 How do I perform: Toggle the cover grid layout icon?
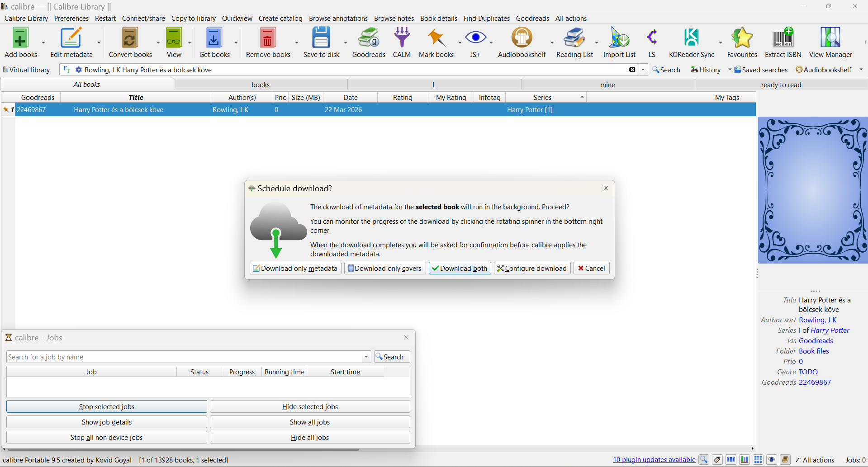(x=758, y=460)
